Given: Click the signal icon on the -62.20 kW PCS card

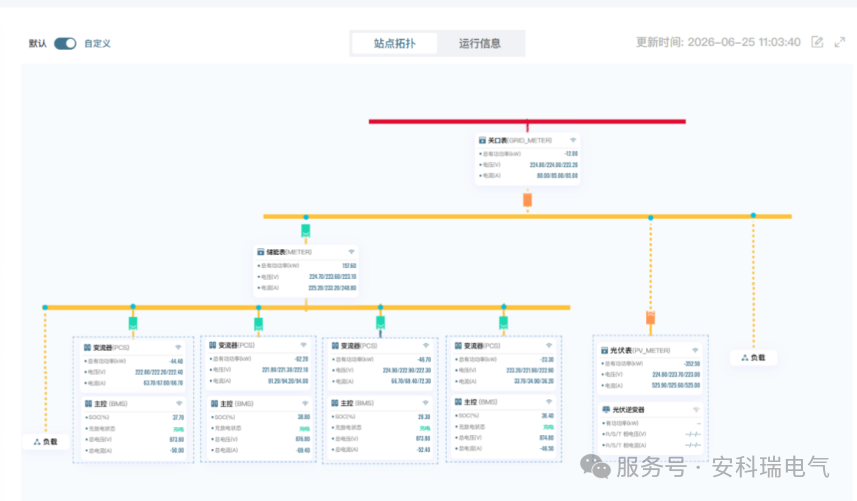Looking at the screenshot, I should coord(303,345).
